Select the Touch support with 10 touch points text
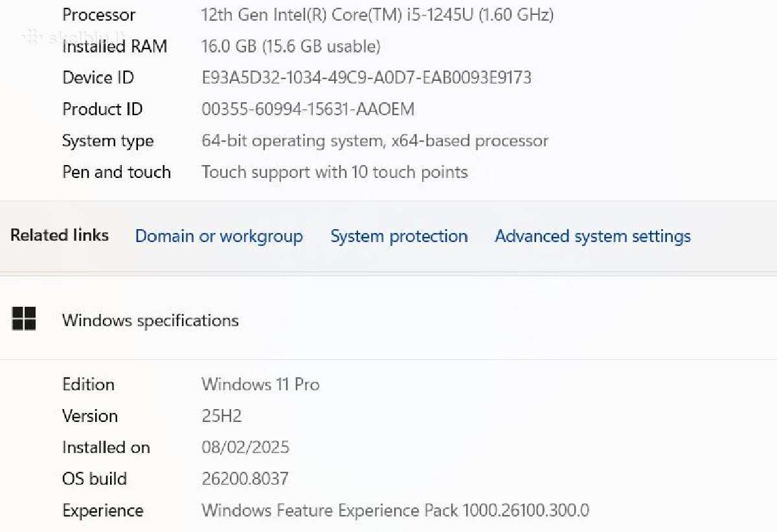 (x=334, y=172)
